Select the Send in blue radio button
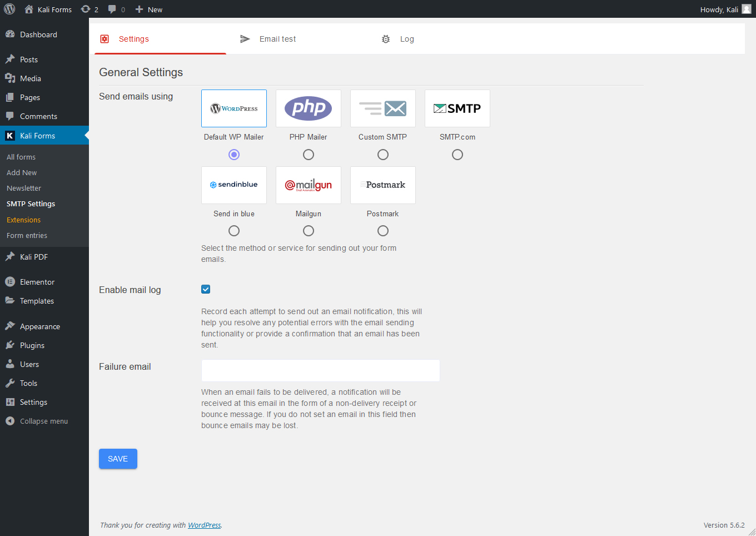Screen dimensions: 756x536 (234, 231)
